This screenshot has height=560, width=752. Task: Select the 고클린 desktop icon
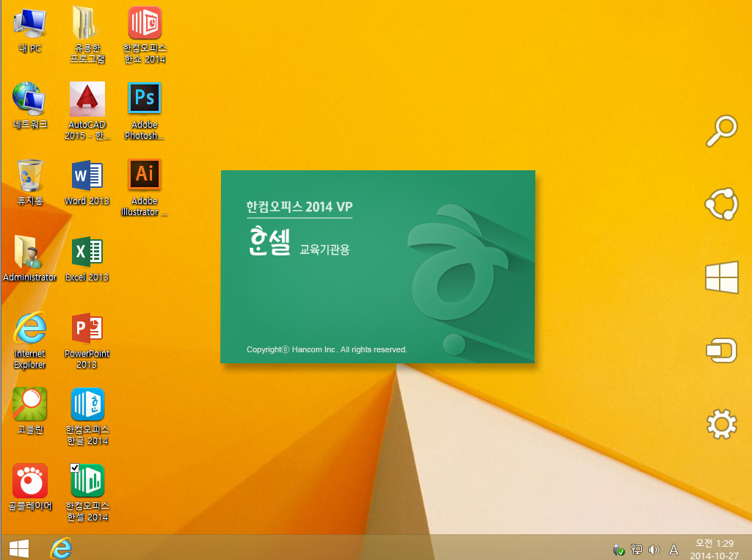click(x=29, y=410)
